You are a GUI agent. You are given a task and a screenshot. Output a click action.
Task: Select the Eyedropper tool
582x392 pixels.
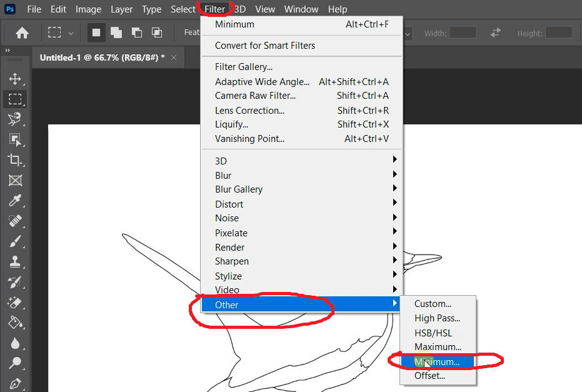point(15,201)
